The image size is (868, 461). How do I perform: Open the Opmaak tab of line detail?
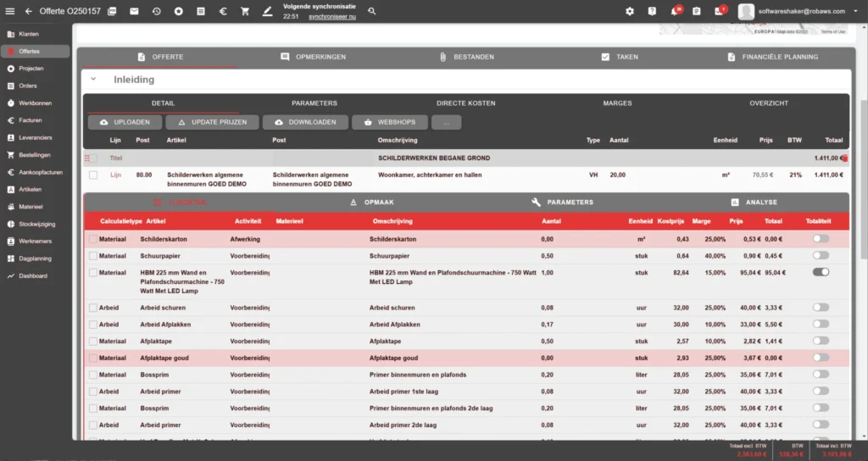click(372, 203)
